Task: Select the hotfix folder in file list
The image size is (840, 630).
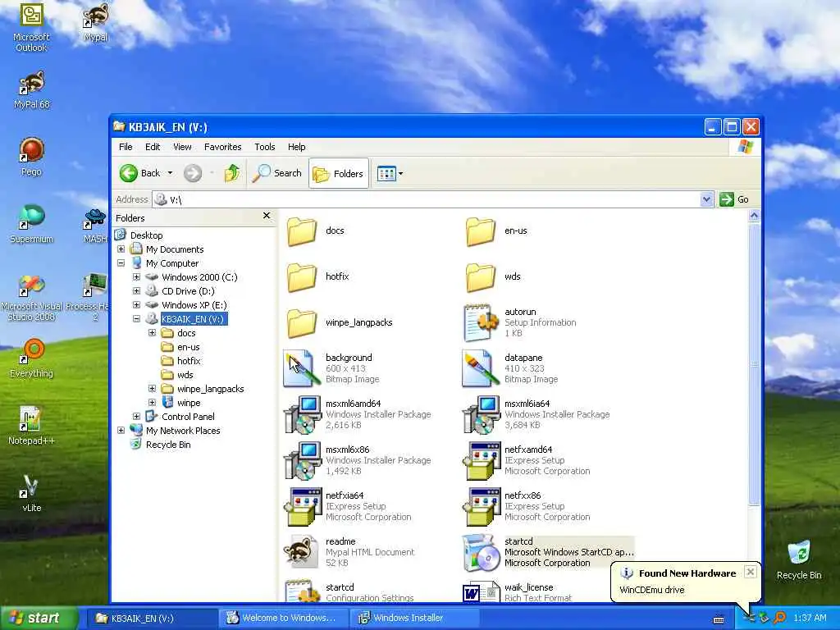Action: click(x=302, y=277)
